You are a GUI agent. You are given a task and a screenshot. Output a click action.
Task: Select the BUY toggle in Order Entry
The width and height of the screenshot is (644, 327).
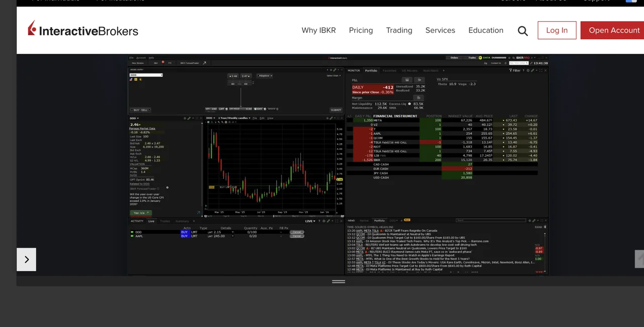[136, 110]
